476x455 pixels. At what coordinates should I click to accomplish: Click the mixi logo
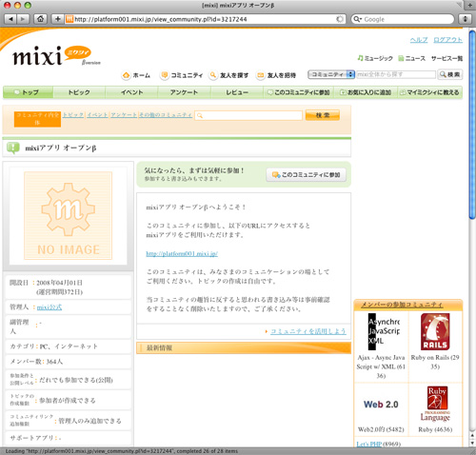pos(56,56)
